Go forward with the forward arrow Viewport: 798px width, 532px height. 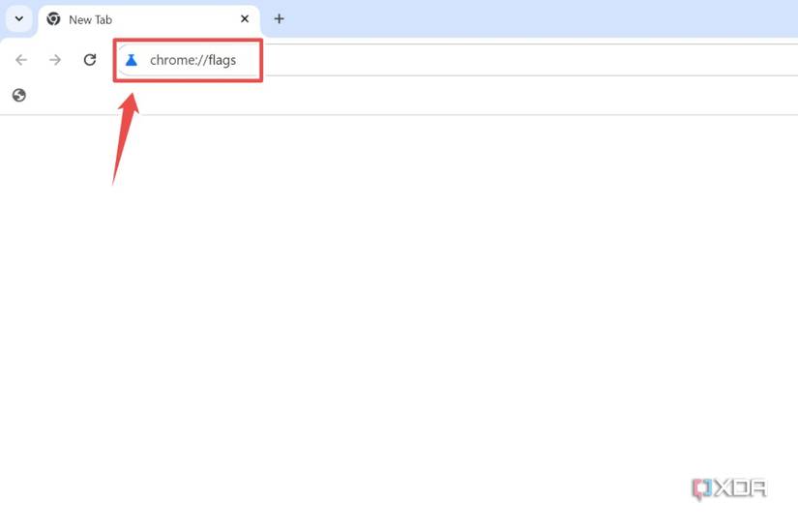[x=55, y=60]
